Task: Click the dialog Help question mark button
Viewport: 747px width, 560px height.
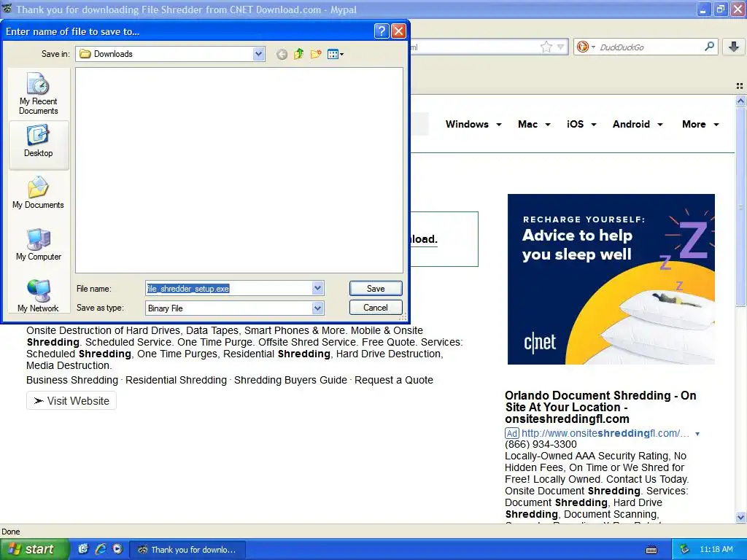Action: coord(382,31)
